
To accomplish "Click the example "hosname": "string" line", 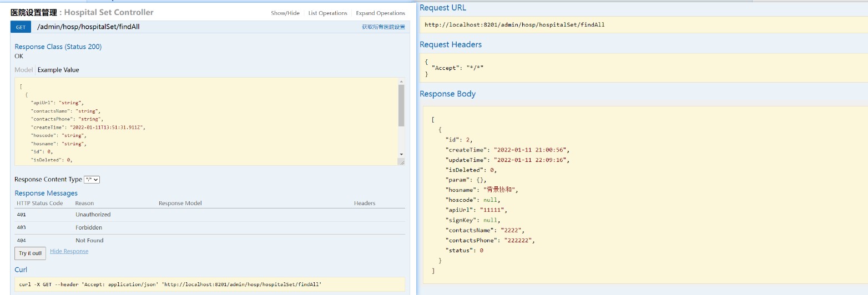I will (x=59, y=144).
